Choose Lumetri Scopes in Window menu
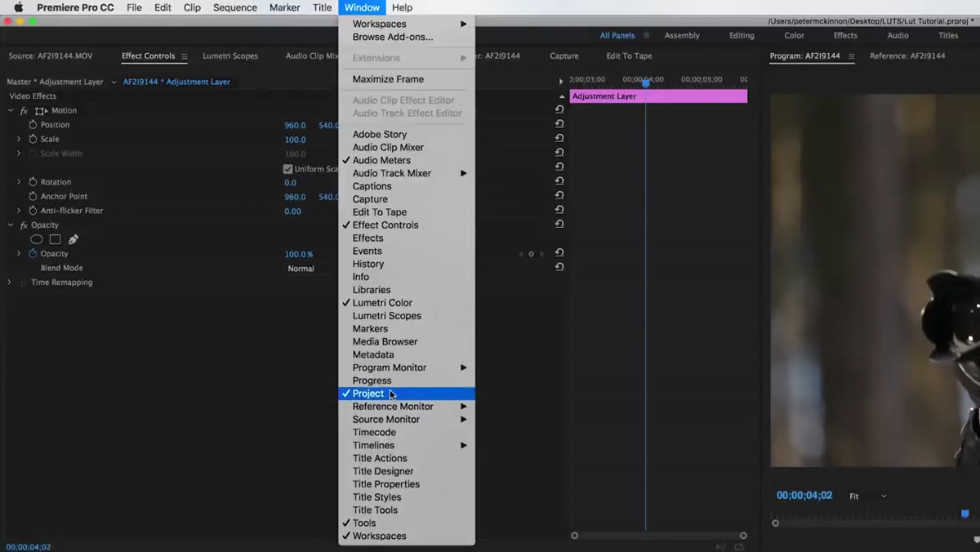This screenshot has width=980, height=552. pyautogui.click(x=407, y=315)
